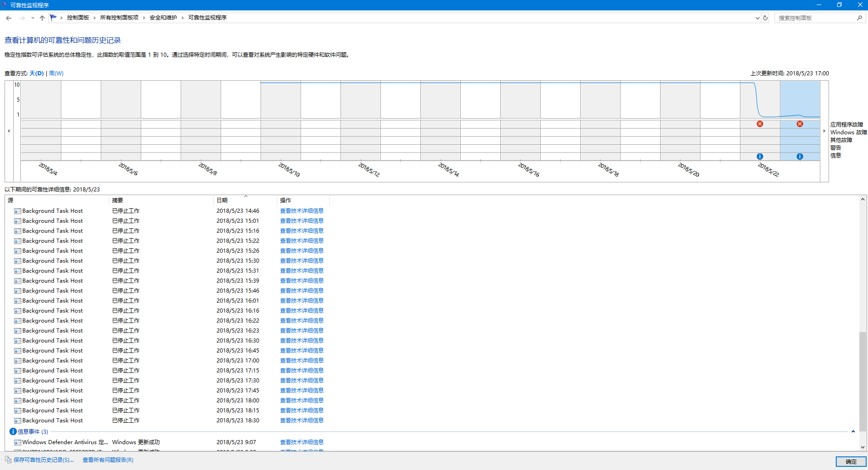View technical details for the 17:00 event

tap(302, 361)
